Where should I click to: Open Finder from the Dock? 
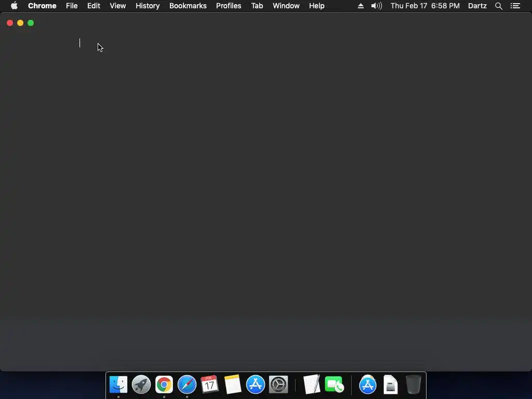click(118, 384)
